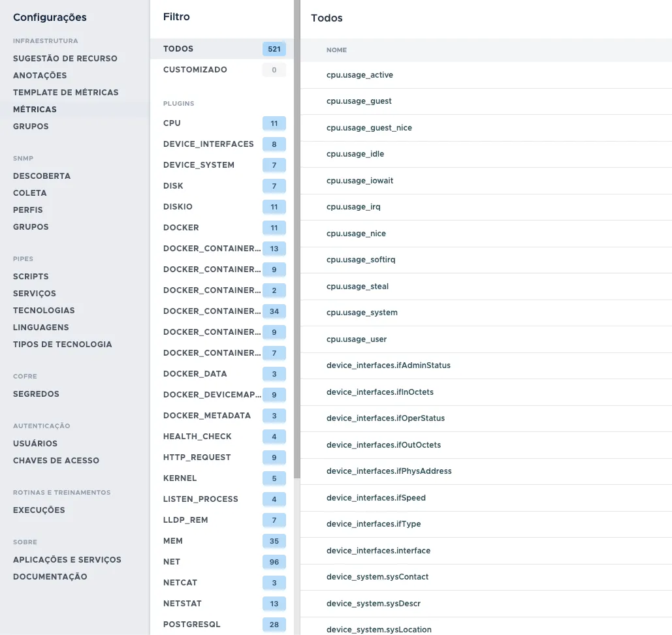This screenshot has height=635, width=672.
Task: Filter by DISKIO plugin
Action: point(222,207)
